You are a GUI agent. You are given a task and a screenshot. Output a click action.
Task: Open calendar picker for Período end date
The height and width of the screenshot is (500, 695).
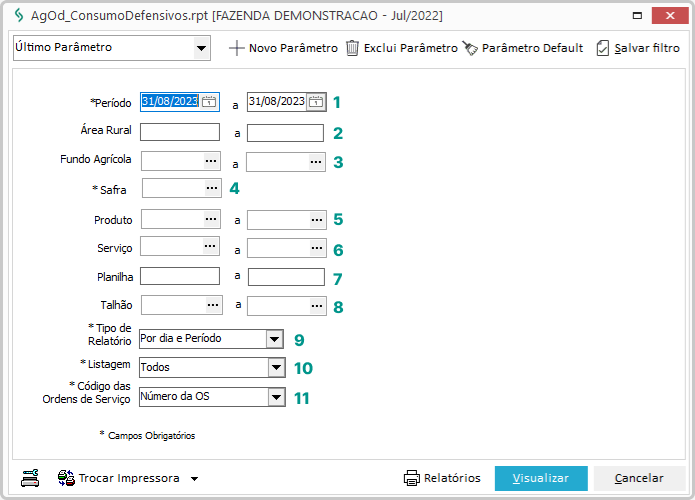coord(316,102)
